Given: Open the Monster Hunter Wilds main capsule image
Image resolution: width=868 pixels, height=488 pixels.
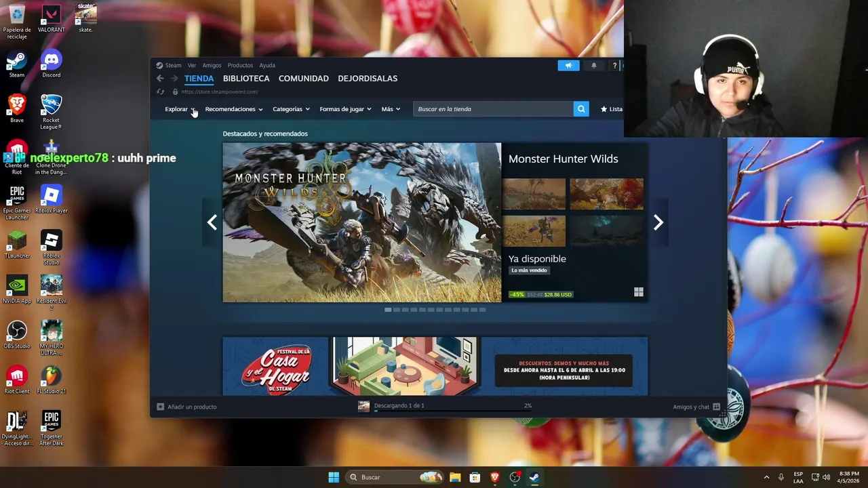Looking at the screenshot, I should click(362, 222).
